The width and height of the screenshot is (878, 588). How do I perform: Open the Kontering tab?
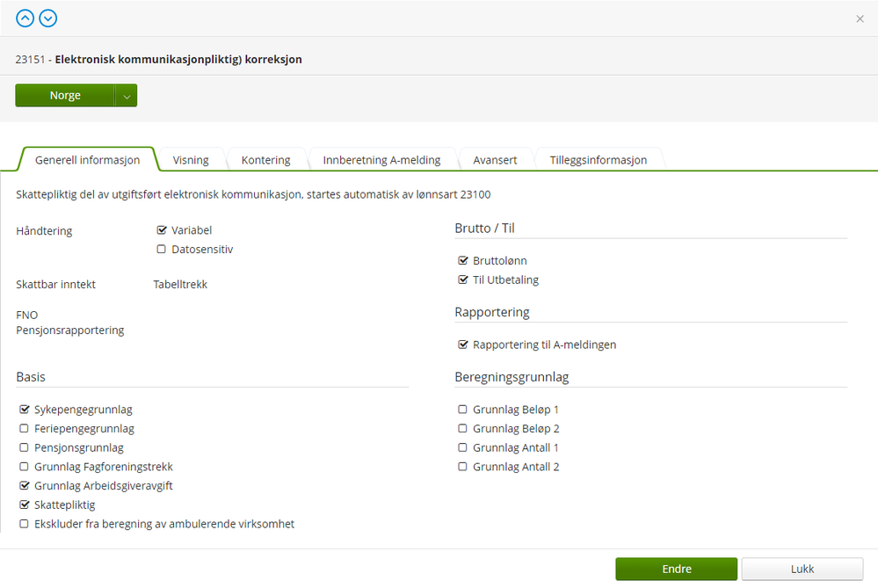tap(265, 160)
